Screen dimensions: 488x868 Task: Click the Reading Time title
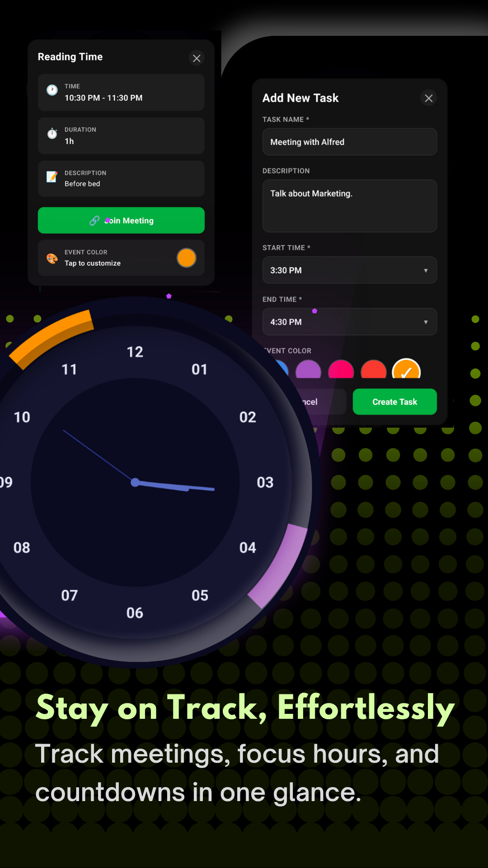pos(70,57)
